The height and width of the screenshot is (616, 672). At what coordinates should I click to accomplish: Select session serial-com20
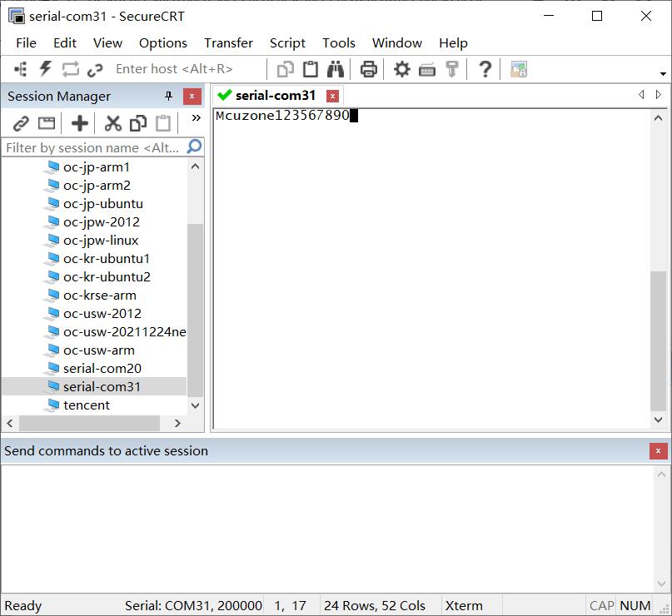pyautogui.click(x=102, y=369)
